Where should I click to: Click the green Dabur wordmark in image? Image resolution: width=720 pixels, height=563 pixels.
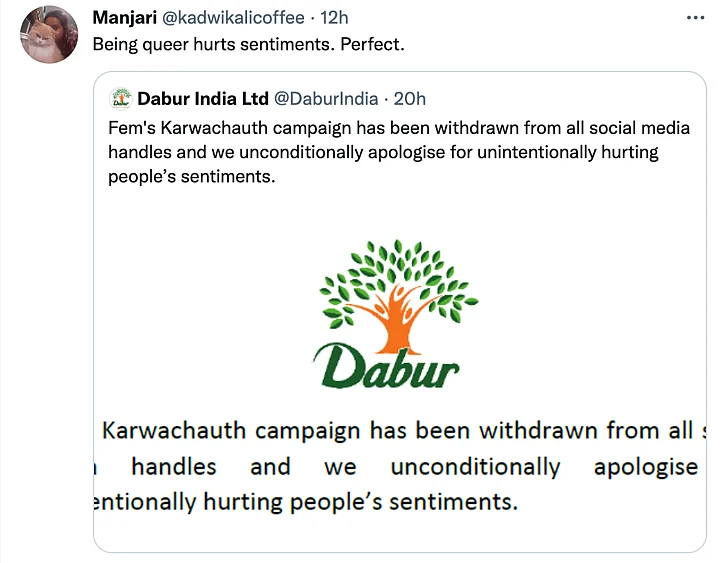(x=386, y=366)
